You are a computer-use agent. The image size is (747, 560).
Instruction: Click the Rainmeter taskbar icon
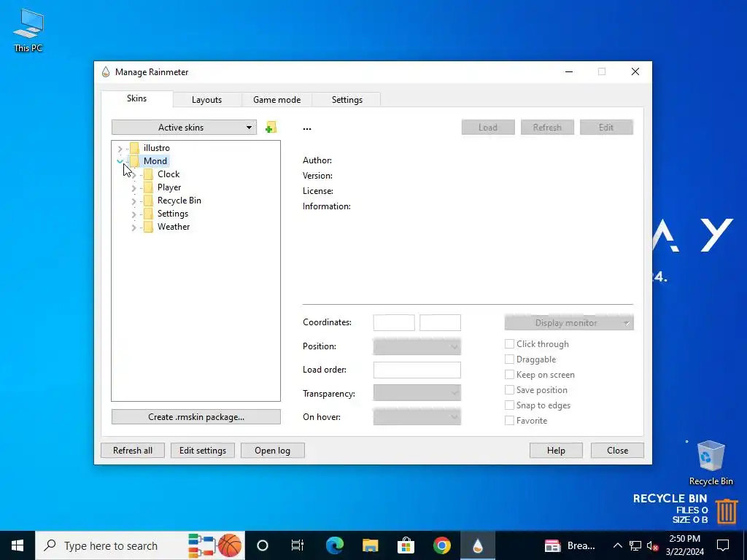click(477, 545)
